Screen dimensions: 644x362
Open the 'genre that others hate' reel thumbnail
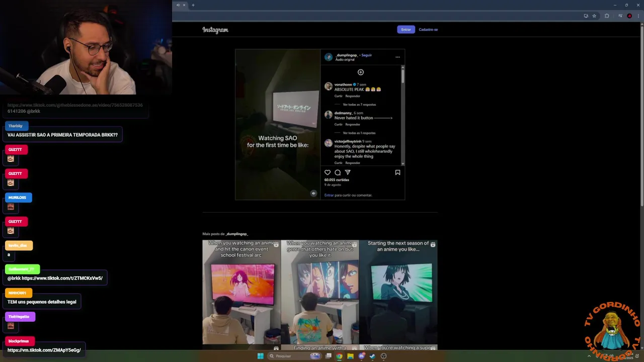tap(320, 292)
